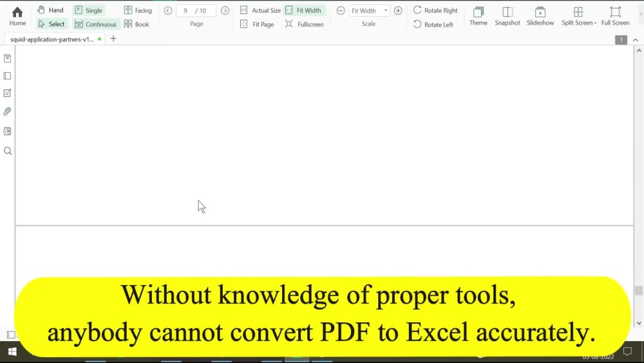
Task: Take a Snapshot of the page
Action: [x=507, y=17]
